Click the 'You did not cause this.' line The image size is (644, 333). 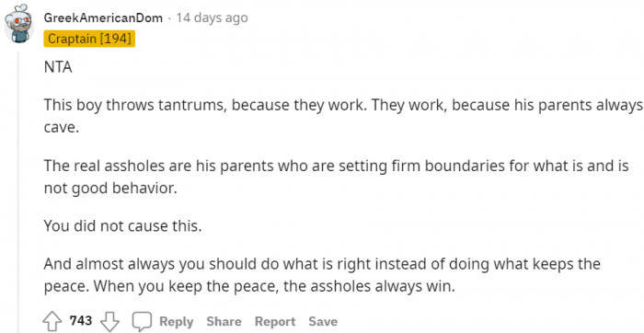click(x=122, y=225)
